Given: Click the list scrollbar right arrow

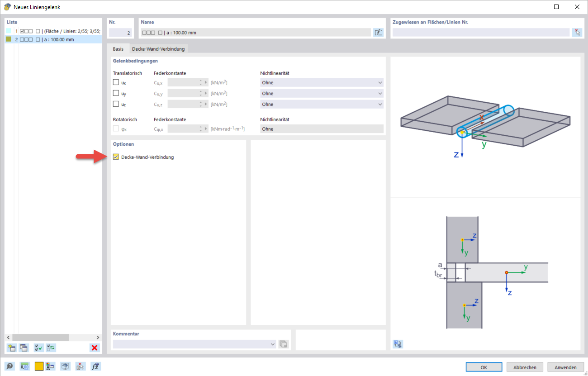Looking at the screenshot, I should [x=98, y=337].
